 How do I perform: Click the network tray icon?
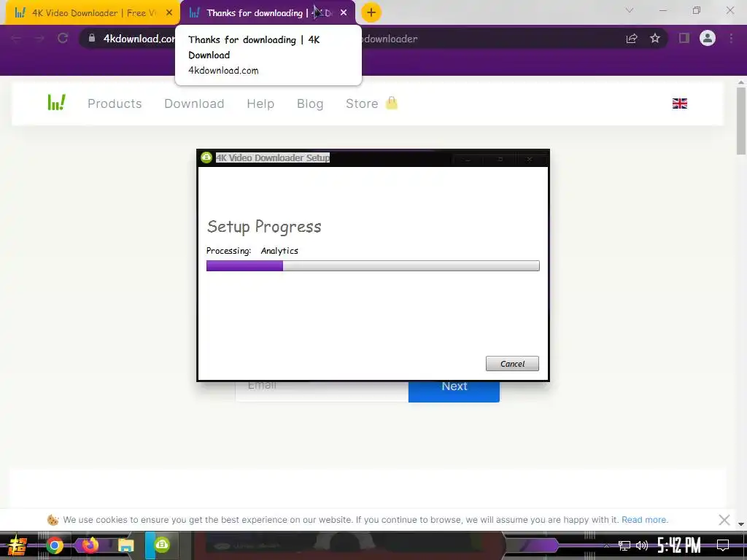pyautogui.click(x=624, y=545)
